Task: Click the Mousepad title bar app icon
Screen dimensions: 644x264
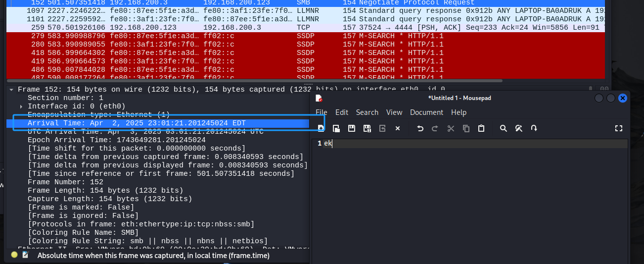Action: [319, 98]
